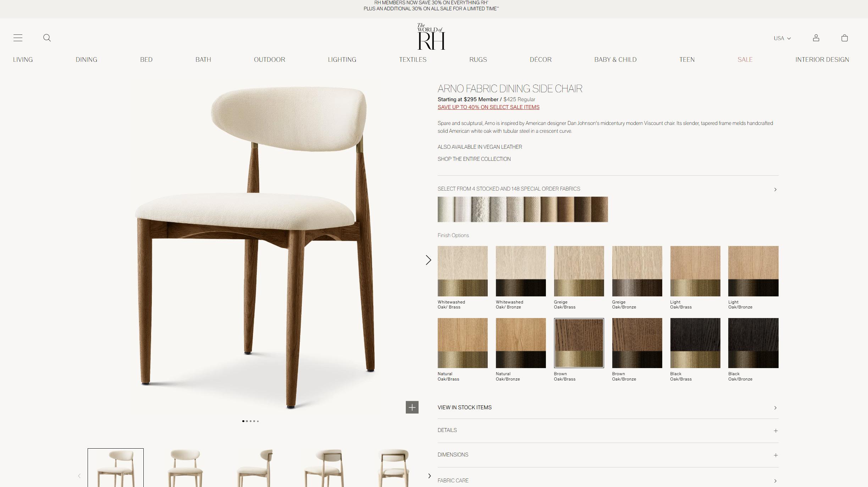Click the search magnifier icon
The height and width of the screenshot is (487, 868).
47,38
